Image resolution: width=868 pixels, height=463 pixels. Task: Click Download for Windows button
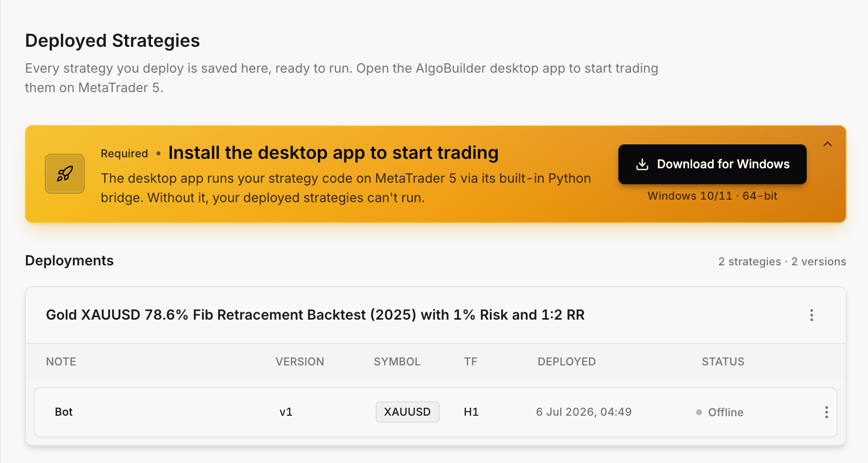pos(712,164)
